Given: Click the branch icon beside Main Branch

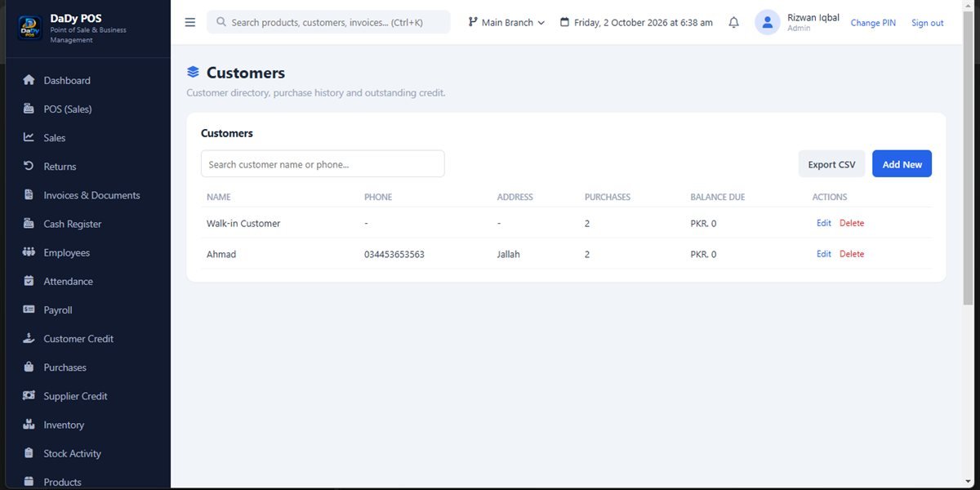Looking at the screenshot, I should pyautogui.click(x=473, y=22).
